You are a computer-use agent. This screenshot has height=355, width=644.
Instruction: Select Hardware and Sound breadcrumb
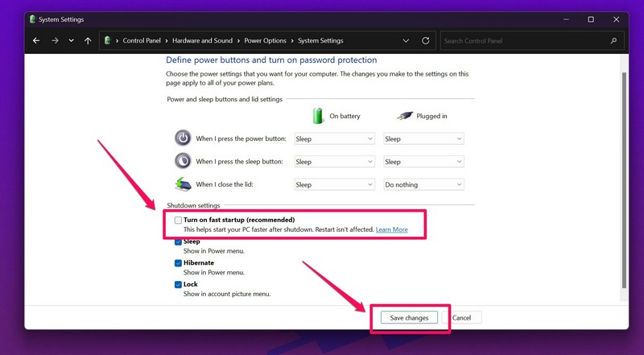pos(200,41)
